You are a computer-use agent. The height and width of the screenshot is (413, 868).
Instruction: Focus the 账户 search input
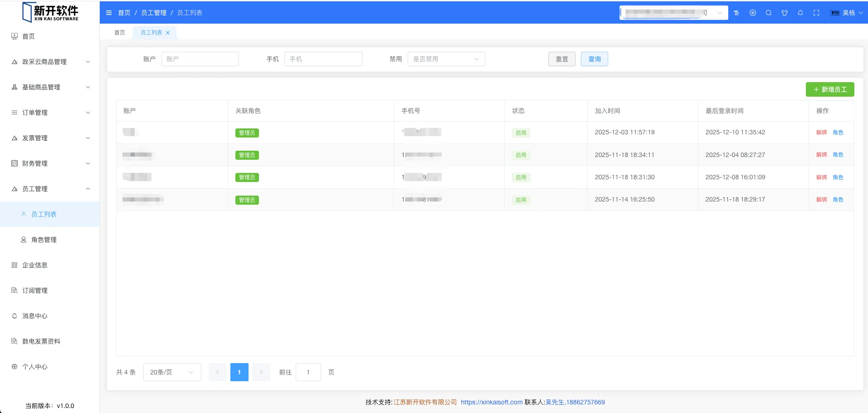click(200, 59)
